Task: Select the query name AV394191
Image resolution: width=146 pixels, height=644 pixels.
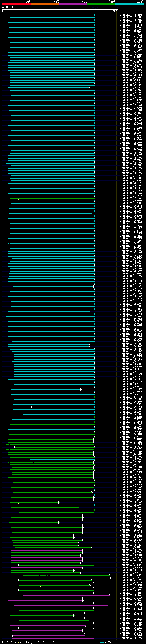Action: click(8, 8)
